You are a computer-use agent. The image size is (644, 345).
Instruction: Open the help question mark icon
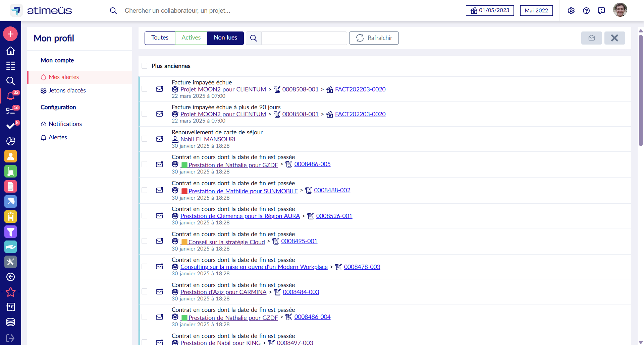coord(586,11)
